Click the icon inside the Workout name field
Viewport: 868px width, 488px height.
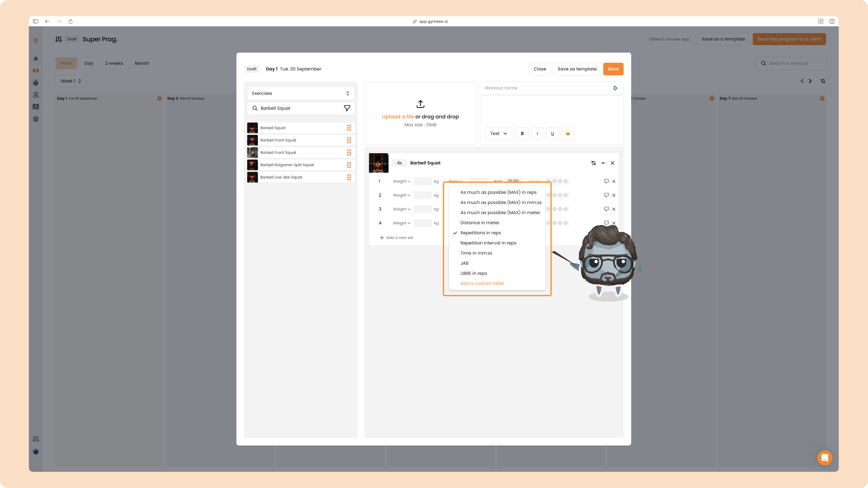[615, 88]
